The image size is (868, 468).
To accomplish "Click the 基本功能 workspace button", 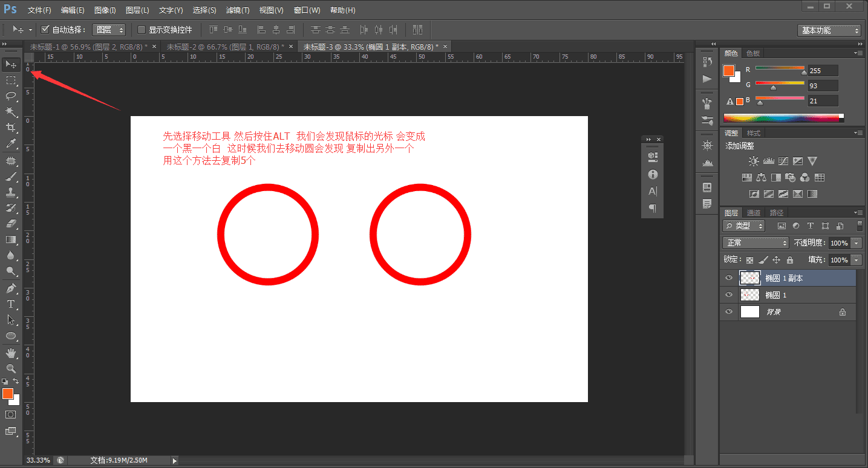I will tap(828, 29).
